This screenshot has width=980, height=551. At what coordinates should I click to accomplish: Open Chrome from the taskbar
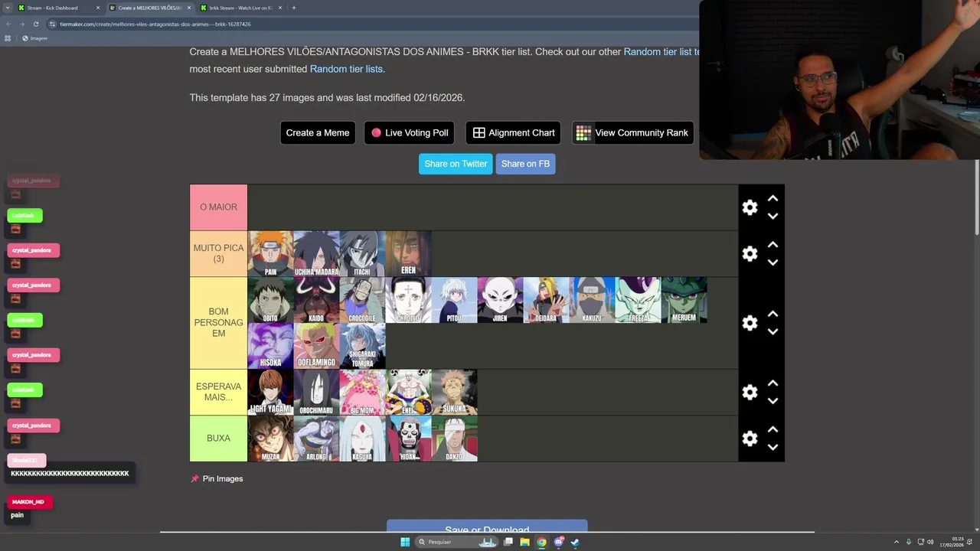pyautogui.click(x=541, y=542)
